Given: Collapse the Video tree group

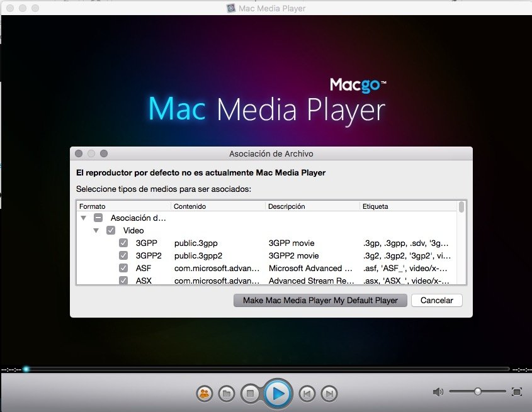Looking at the screenshot, I should pyautogui.click(x=96, y=231).
